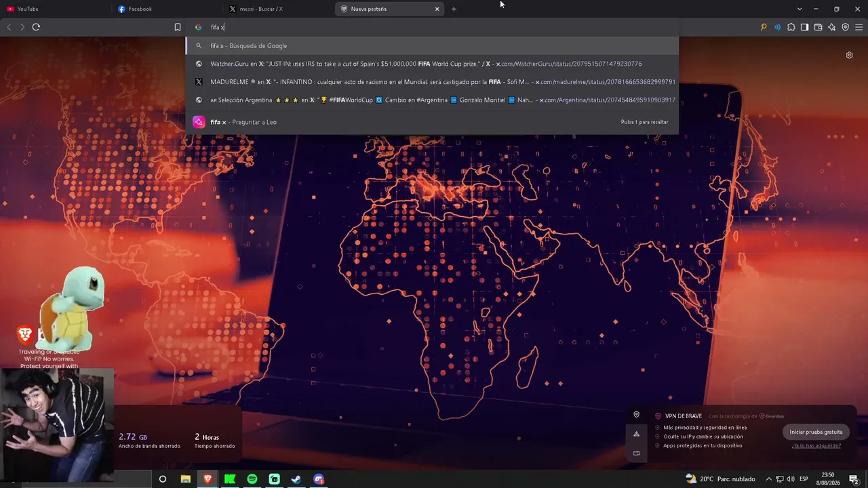Open the Brave VPN shield toolbar icon
The width and height of the screenshot is (868, 488).
point(845,27)
